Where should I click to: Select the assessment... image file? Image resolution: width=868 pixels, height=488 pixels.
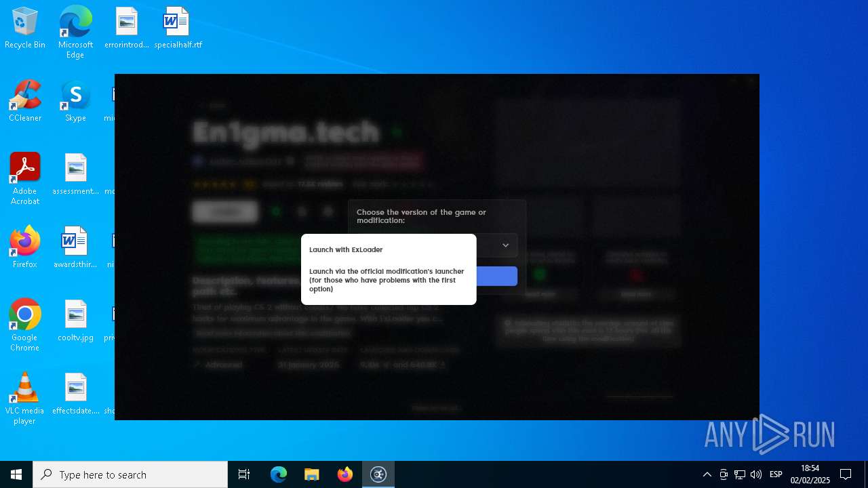click(x=75, y=175)
